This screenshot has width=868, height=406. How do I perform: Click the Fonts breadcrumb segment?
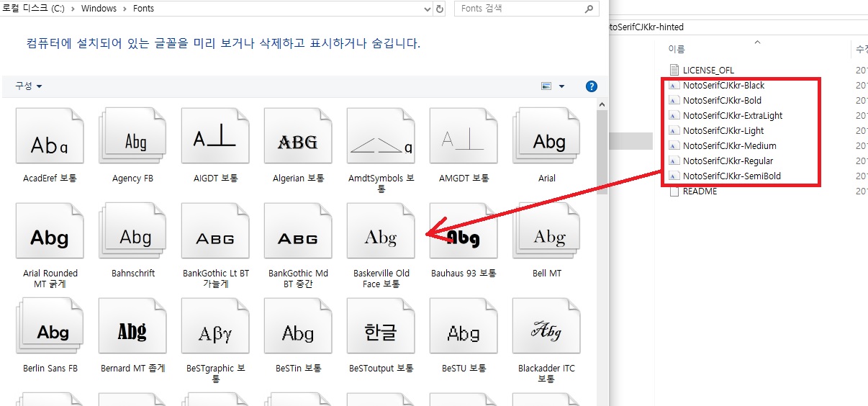click(143, 9)
